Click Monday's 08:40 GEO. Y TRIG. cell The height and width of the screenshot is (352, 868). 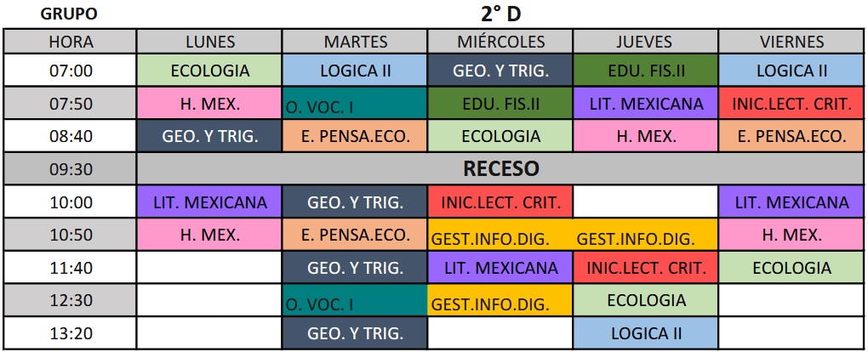pyautogui.click(x=210, y=136)
